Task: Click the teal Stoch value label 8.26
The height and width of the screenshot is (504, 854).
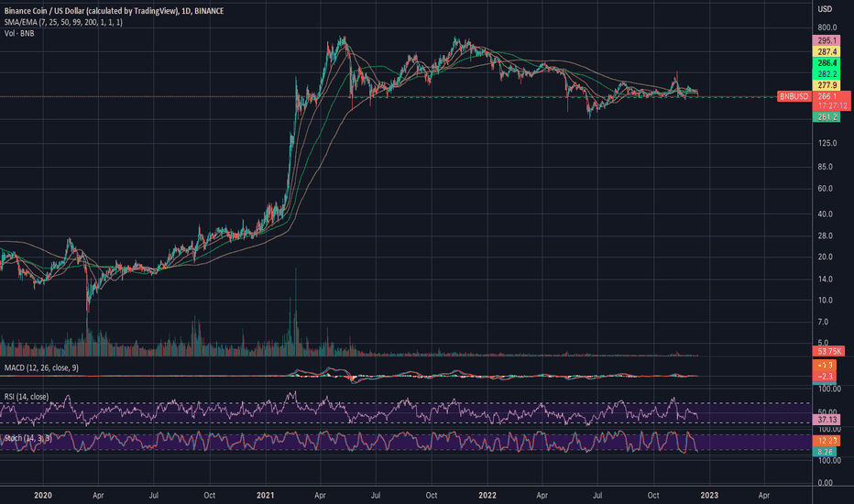Action: 825,452
